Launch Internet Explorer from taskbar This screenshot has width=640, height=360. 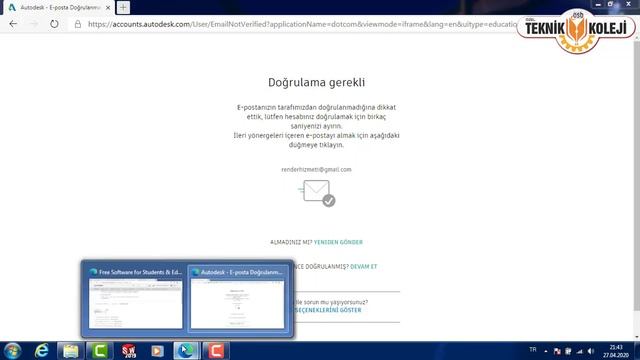tap(42, 351)
